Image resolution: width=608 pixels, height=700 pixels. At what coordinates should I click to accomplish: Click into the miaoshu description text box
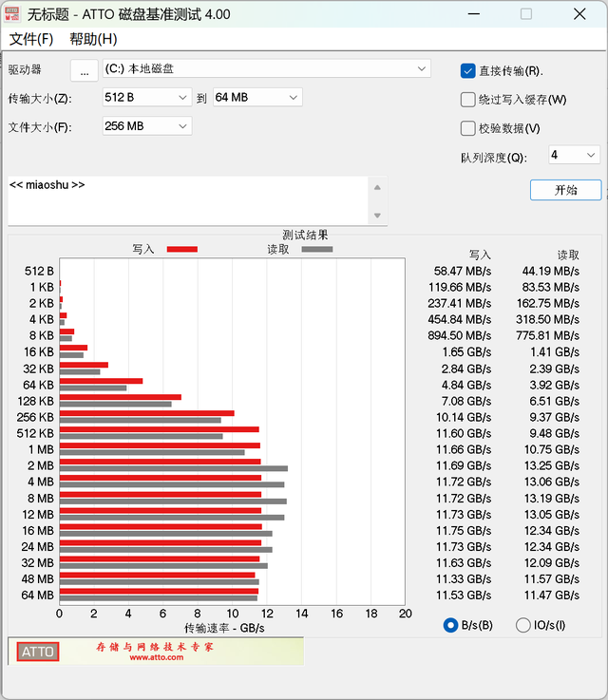coord(187,201)
